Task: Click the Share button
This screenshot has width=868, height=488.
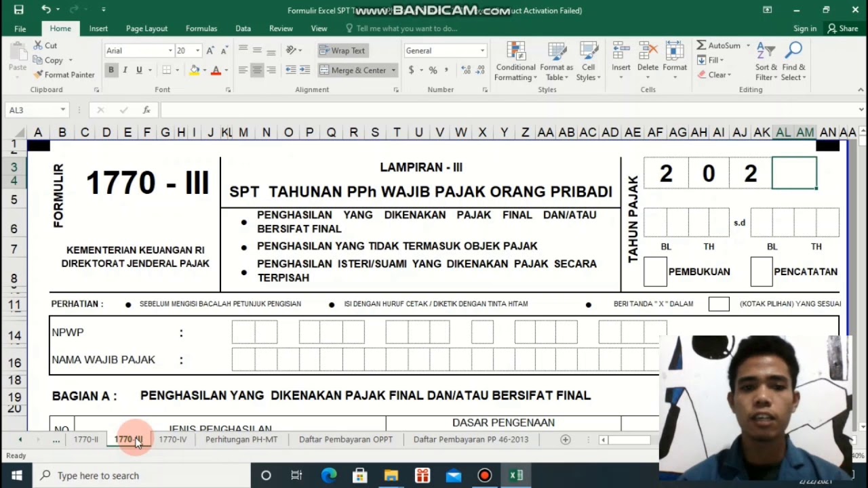Action: [843, 28]
